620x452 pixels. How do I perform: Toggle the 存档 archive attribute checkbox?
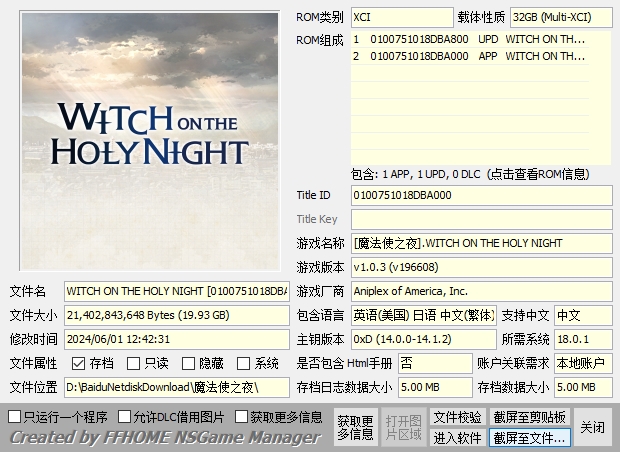tap(79, 363)
